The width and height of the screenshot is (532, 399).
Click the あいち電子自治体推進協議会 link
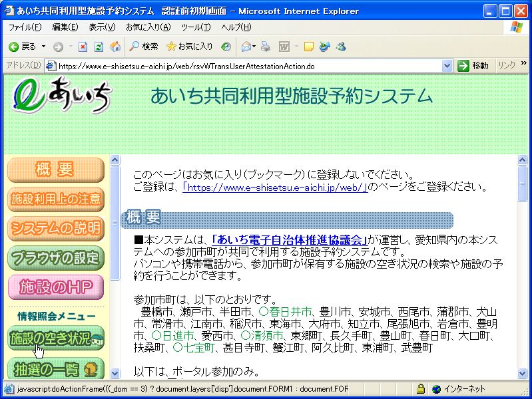coord(289,240)
